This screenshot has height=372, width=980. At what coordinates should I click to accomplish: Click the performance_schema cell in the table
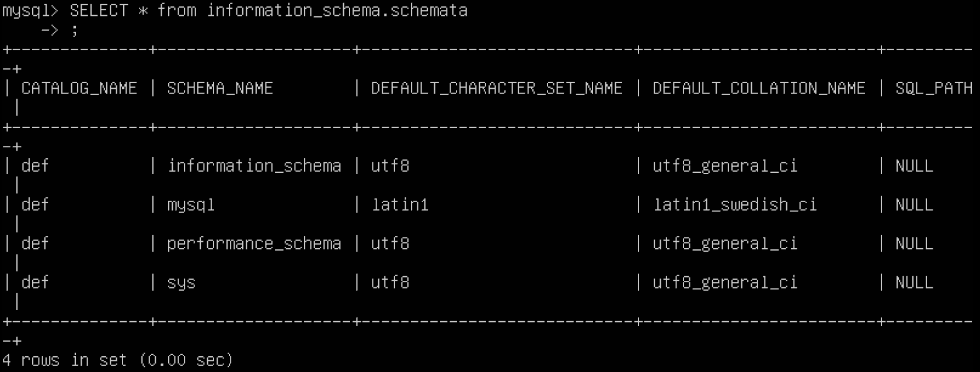[254, 244]
